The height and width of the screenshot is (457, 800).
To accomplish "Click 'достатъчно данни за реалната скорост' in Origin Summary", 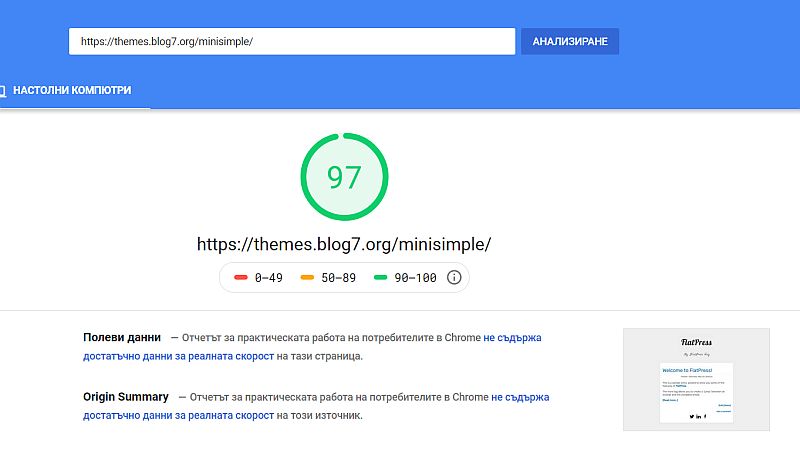I will click(x=179, y=416).
